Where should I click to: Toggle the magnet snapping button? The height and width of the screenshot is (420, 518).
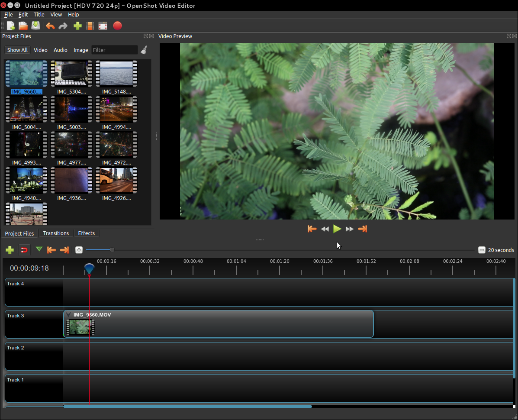[25, 250]
